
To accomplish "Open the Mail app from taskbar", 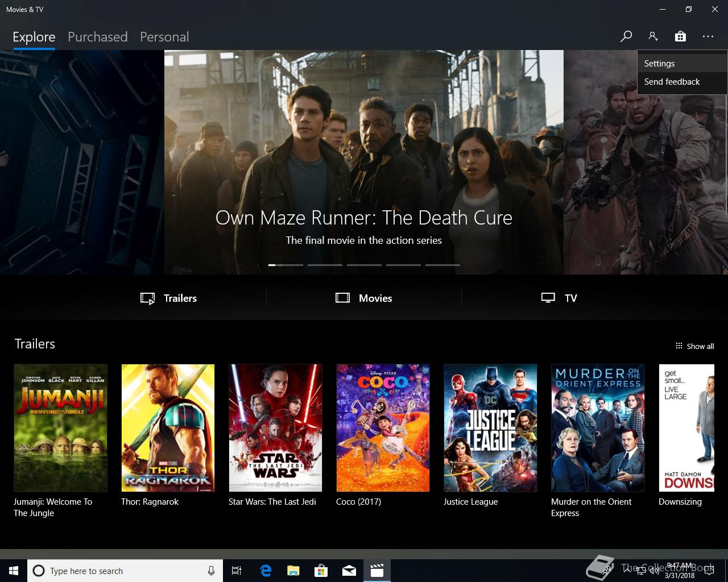I will pos(349,571).
